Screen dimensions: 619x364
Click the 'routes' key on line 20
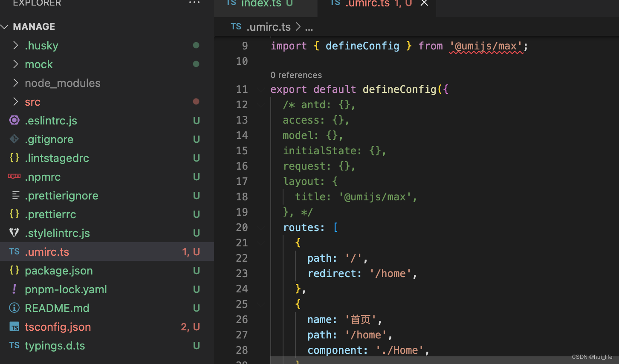(x=301, y=228)
